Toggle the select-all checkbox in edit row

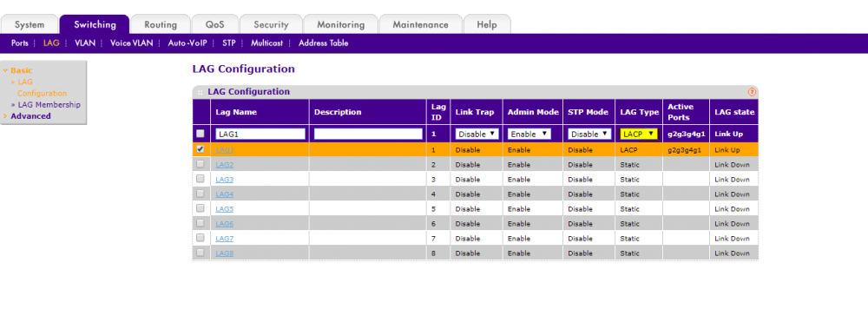tap(201, 134)
